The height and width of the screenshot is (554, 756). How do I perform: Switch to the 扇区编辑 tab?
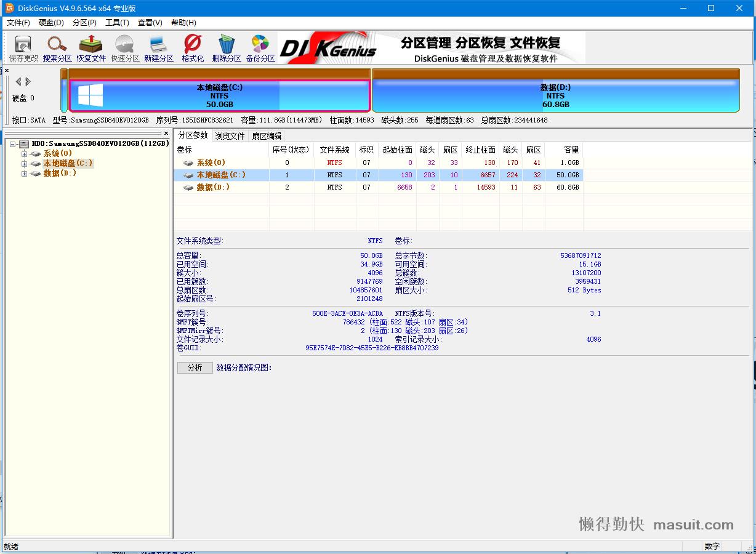pos(267,136)
